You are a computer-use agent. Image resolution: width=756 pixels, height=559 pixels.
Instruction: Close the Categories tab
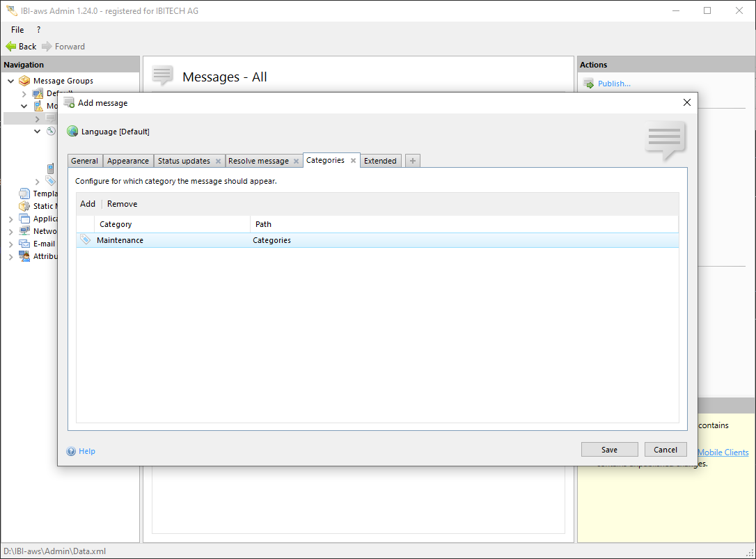tap(353, 161)
